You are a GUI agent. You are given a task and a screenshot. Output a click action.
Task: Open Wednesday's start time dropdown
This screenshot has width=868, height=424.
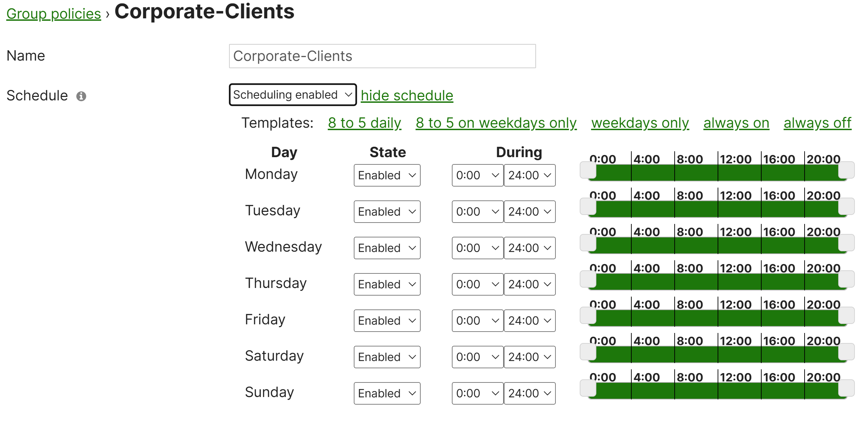pos(477,248)
